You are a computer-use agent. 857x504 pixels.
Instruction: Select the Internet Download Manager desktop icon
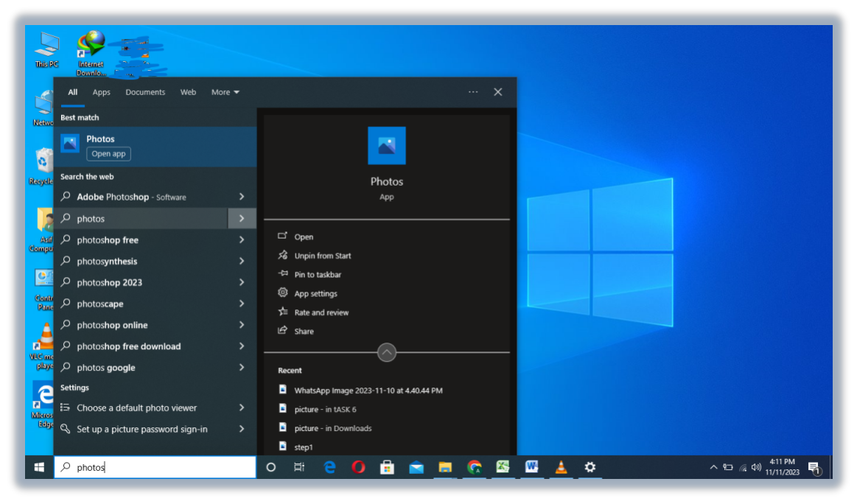(90, 54)
